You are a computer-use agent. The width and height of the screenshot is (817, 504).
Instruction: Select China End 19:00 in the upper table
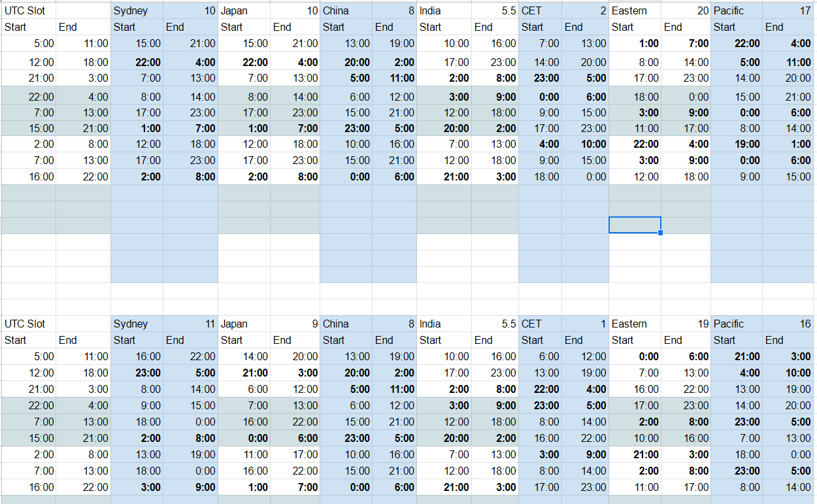tap(394, 43)
